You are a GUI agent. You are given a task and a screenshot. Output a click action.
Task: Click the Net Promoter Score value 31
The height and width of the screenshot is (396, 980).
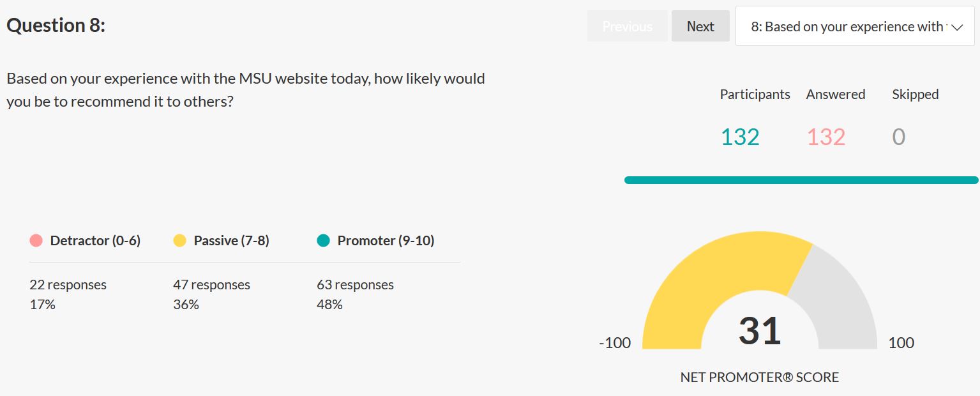[760, 330]
